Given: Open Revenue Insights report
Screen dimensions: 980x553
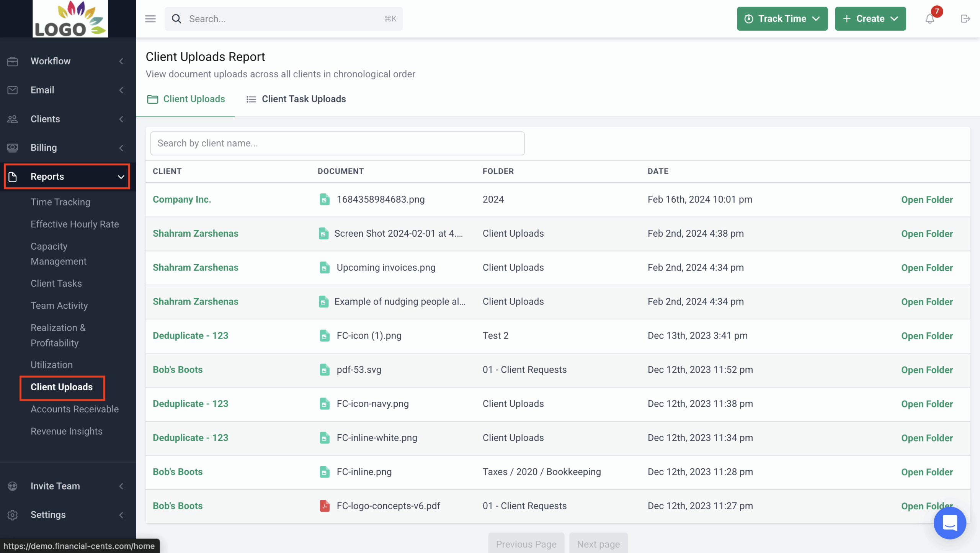Looking at the screenshot, I should [67, 432].
